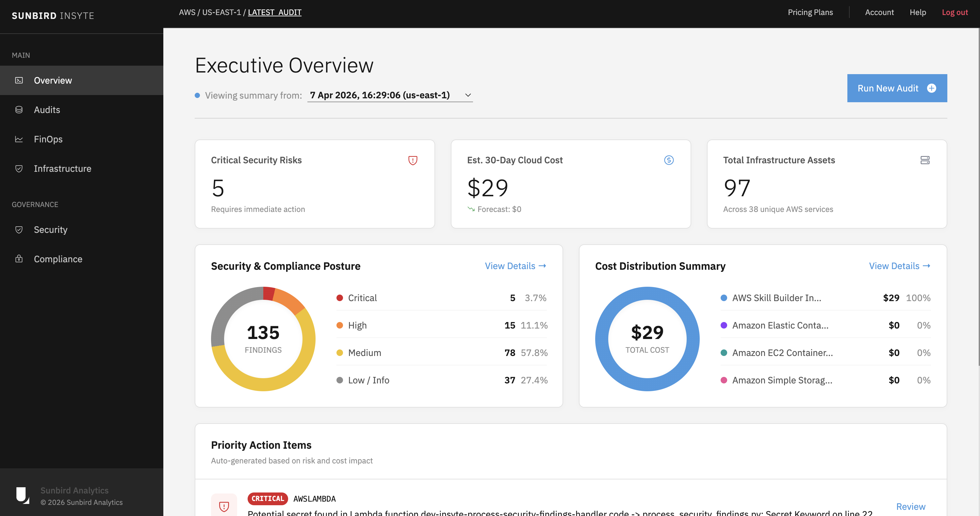Open View Details for Security & Compliance Posture
980x516 pixels.
(x=515, y=266)
